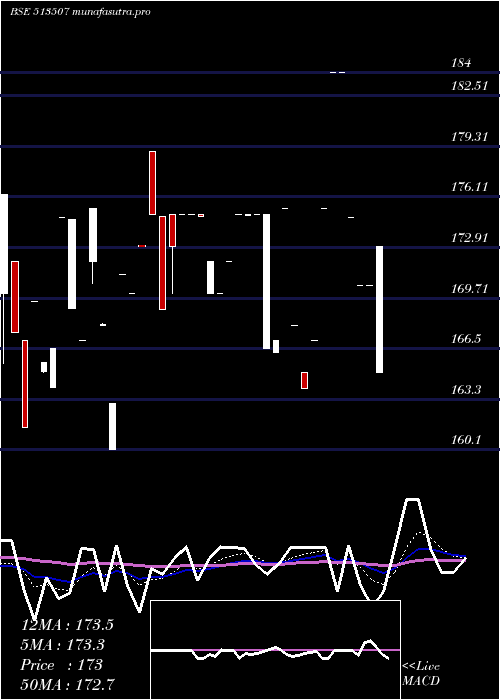Click the Live MACD inset chart

point(275,650)
